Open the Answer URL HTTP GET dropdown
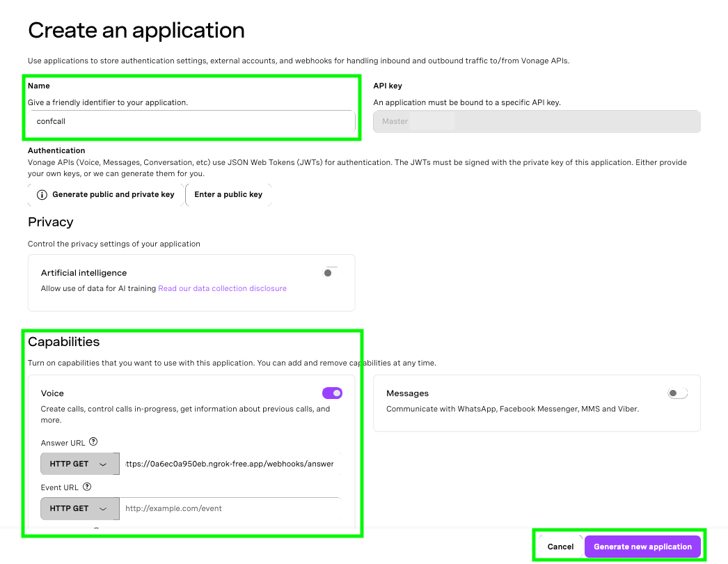The width and height of the screenshot is (728, 564). coord(79,463)
